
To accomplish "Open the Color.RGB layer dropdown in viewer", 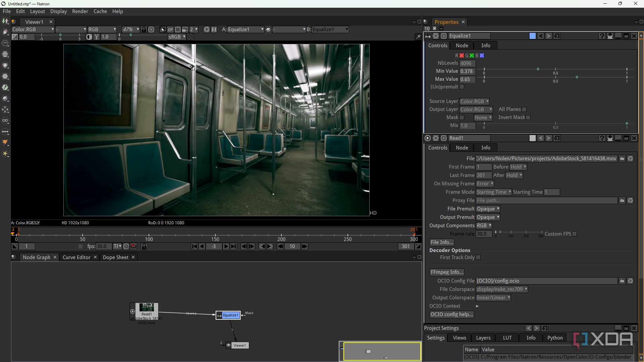I will 33,29.
